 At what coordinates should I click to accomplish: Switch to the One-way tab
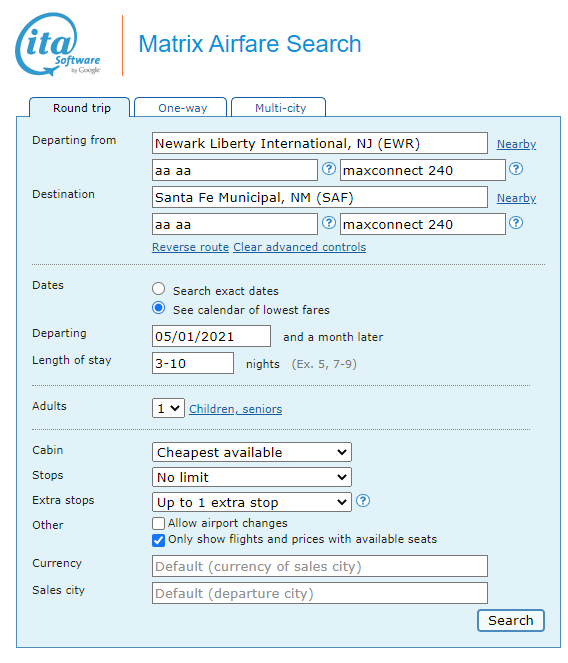click(x=181, y=108)
